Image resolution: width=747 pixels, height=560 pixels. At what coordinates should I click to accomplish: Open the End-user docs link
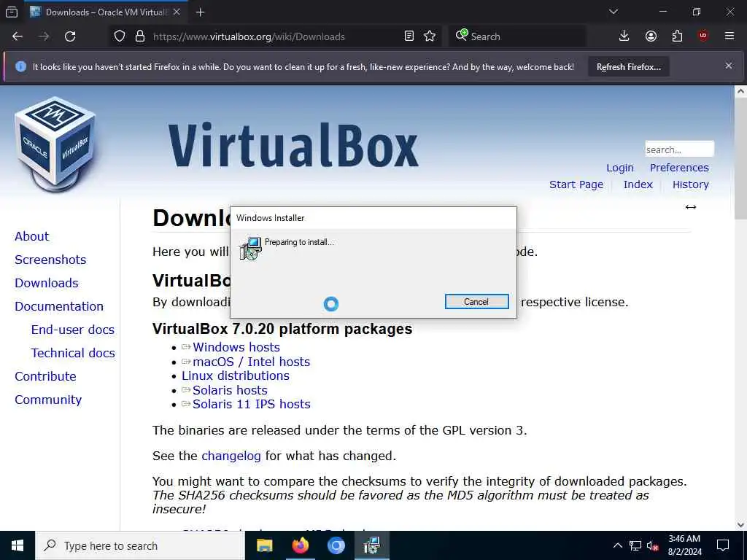coord(73,330)
